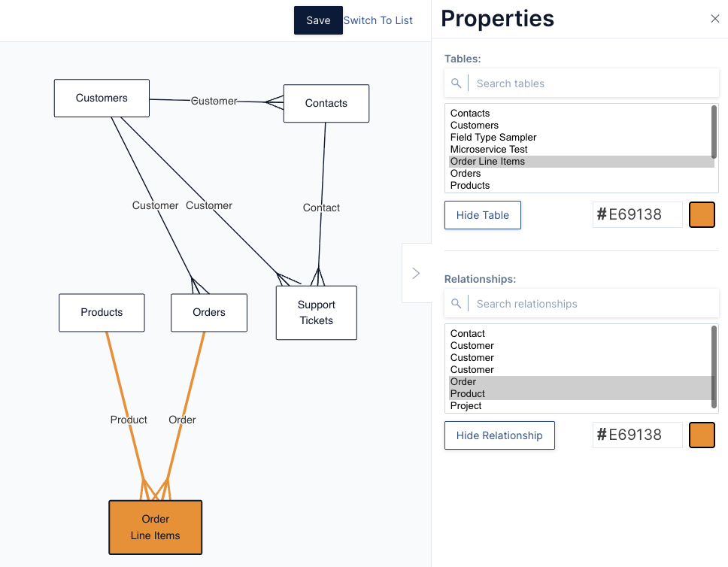Switch To List view link
The image size is (728, 567).
[378, 20]
